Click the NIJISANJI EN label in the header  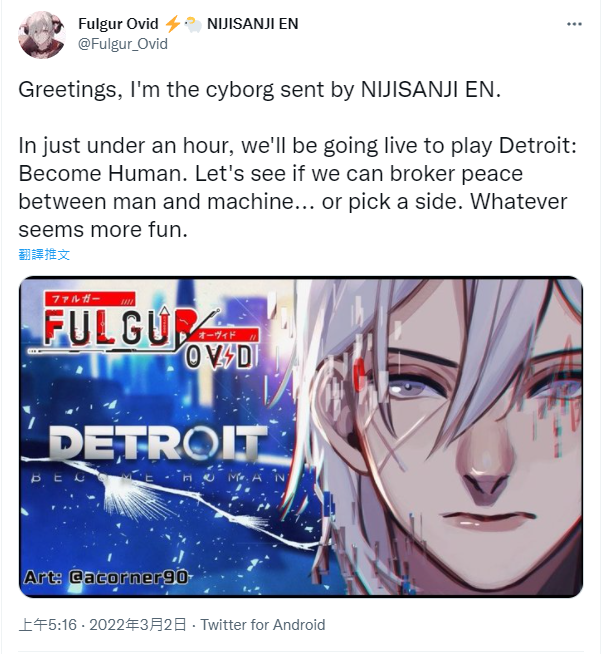(253, 24)
